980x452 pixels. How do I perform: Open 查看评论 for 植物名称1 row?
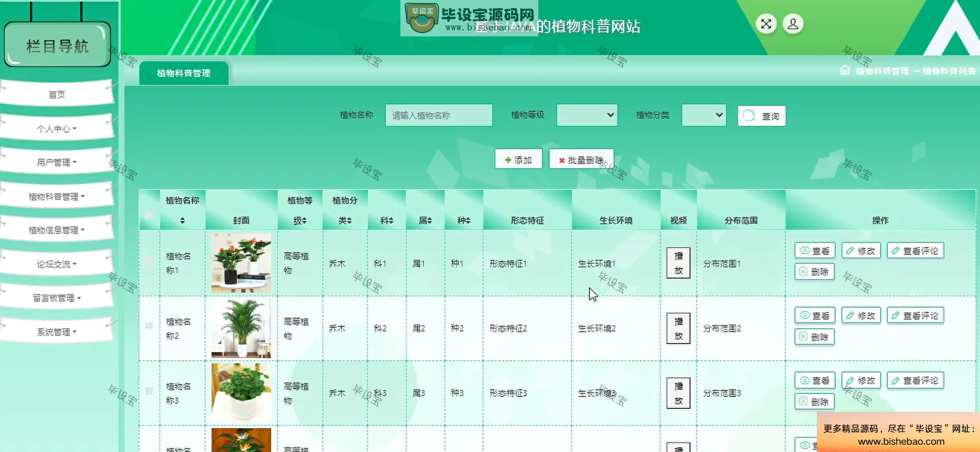[x=915, y=251]
